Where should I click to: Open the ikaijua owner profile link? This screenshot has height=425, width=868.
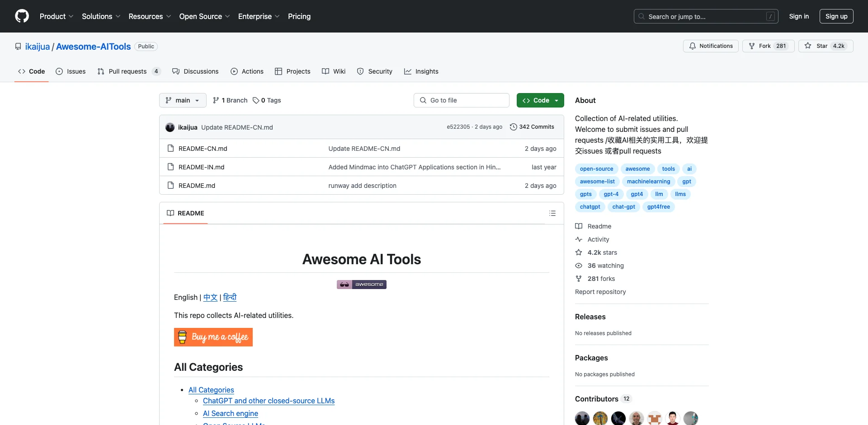click(x=38, y=47)
